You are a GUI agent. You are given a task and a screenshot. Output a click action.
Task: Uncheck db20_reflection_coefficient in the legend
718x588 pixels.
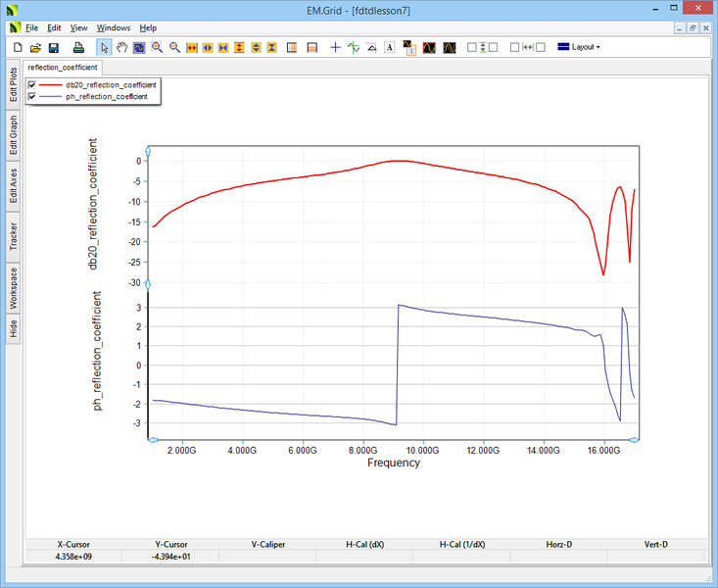(32, 85)
